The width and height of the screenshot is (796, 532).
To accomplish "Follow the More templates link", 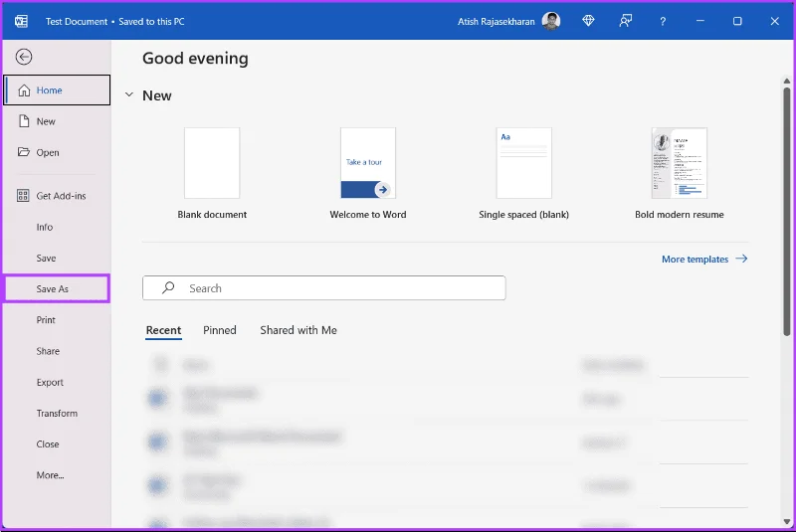I will tap(704, 260).
